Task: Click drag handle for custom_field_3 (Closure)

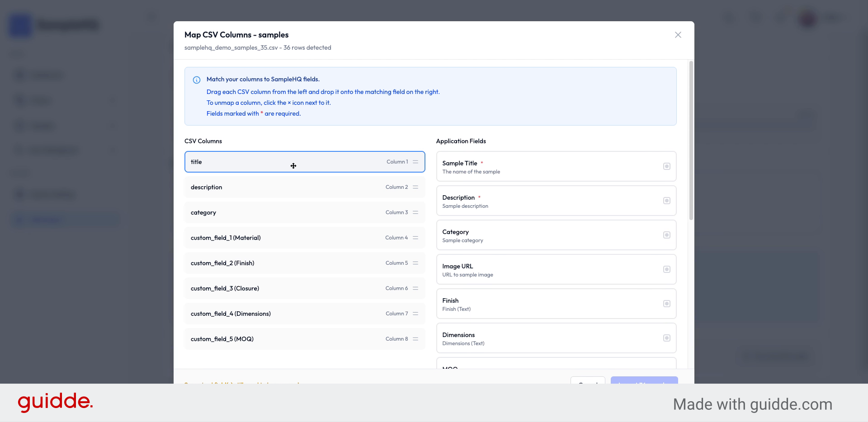Action: point(415,288)
